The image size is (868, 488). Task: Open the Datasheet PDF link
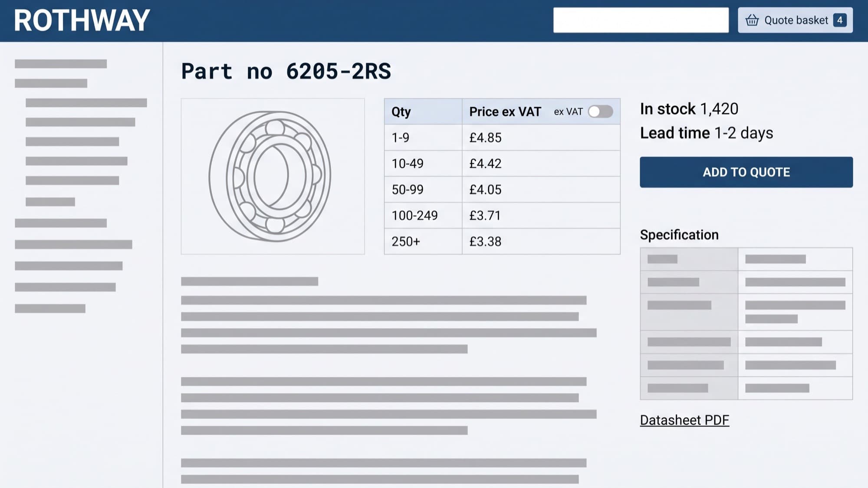tap(684, 420)
